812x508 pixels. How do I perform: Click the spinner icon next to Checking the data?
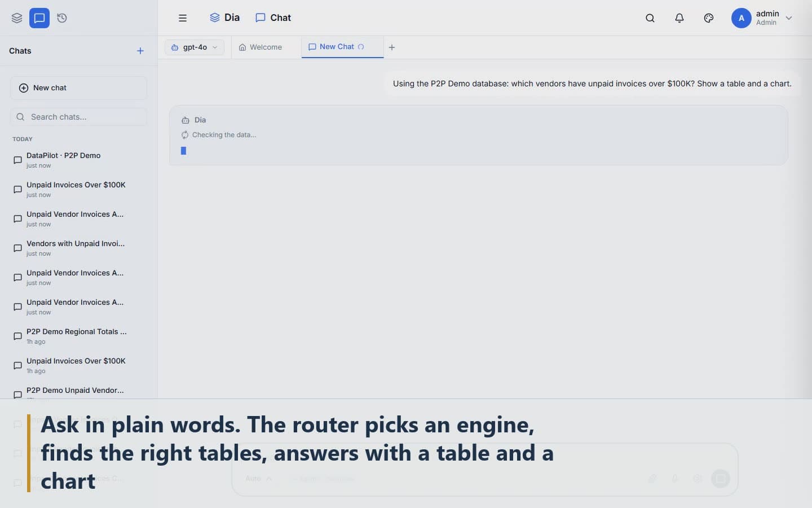tap(185, 135)
